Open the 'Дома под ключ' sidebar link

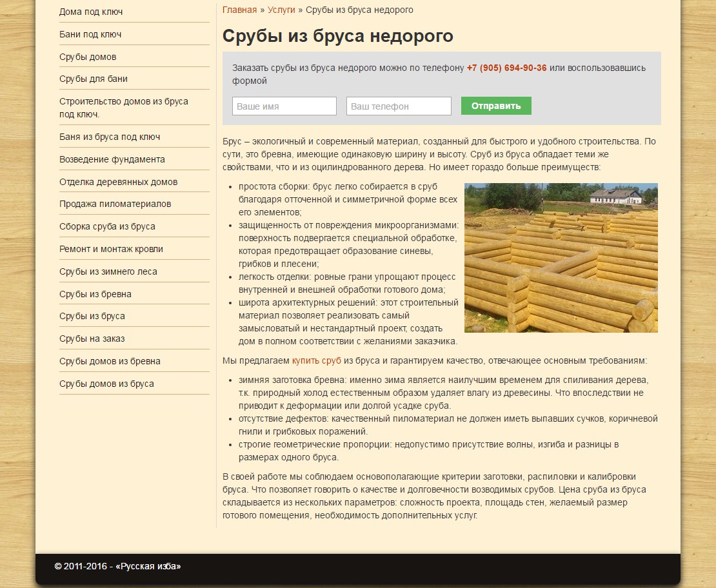(91, 12)
